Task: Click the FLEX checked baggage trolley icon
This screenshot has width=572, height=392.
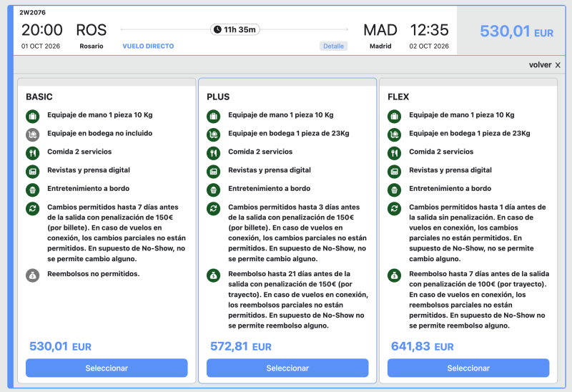Action: point(394,134)
